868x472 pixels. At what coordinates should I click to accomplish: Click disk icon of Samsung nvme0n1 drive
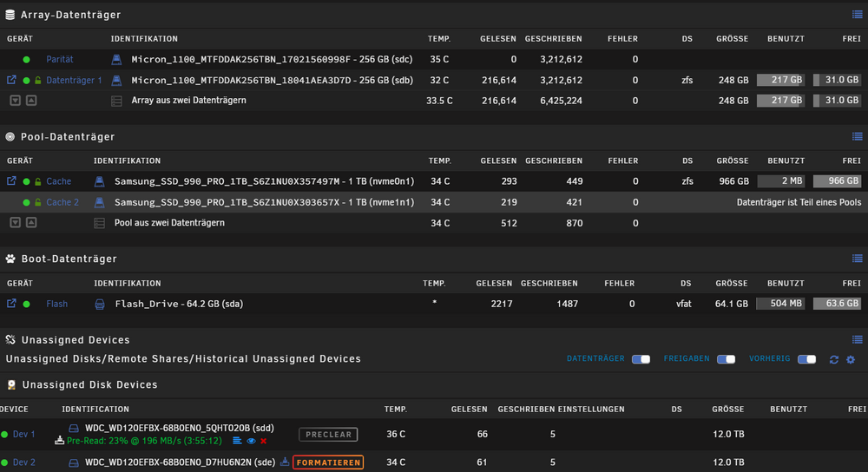tap(99, 181)
